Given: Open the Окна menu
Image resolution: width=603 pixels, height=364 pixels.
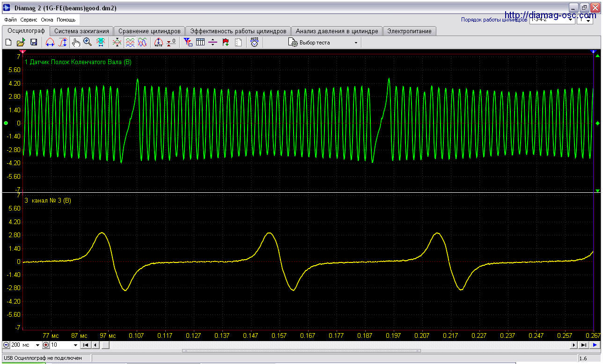Looking at the screenshot, I should pos(47,20).
